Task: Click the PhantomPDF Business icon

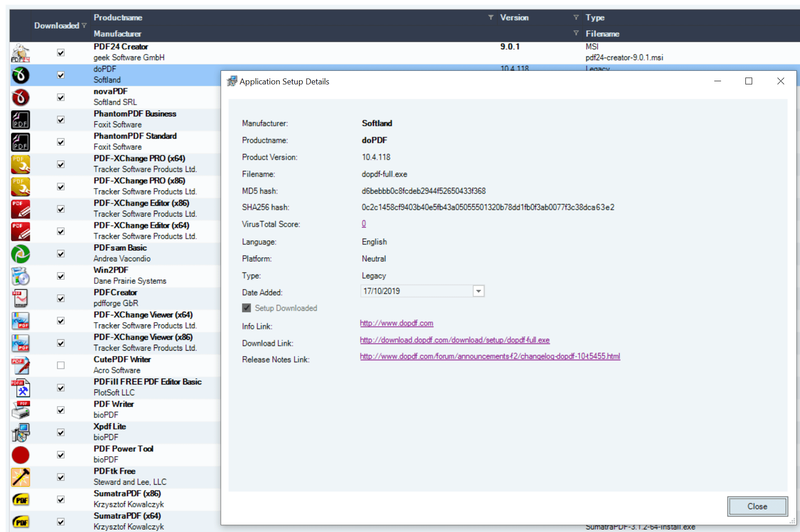Action: pyautogui.click(x=20, y=120)
